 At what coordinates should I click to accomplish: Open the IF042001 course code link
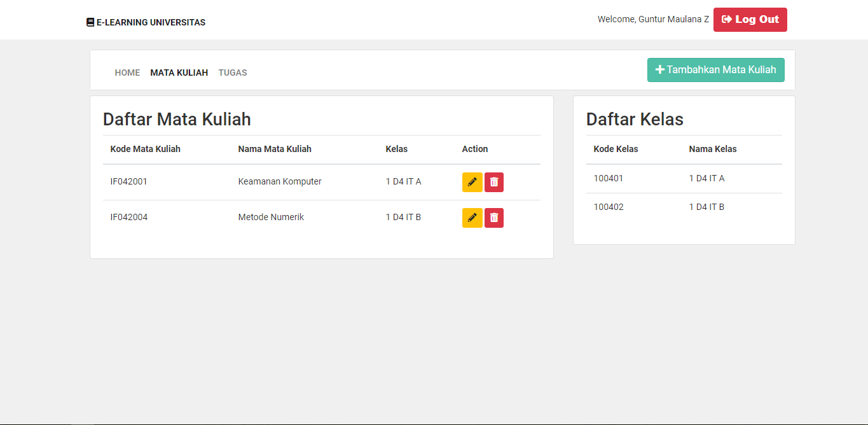click(x=129, y=181)
